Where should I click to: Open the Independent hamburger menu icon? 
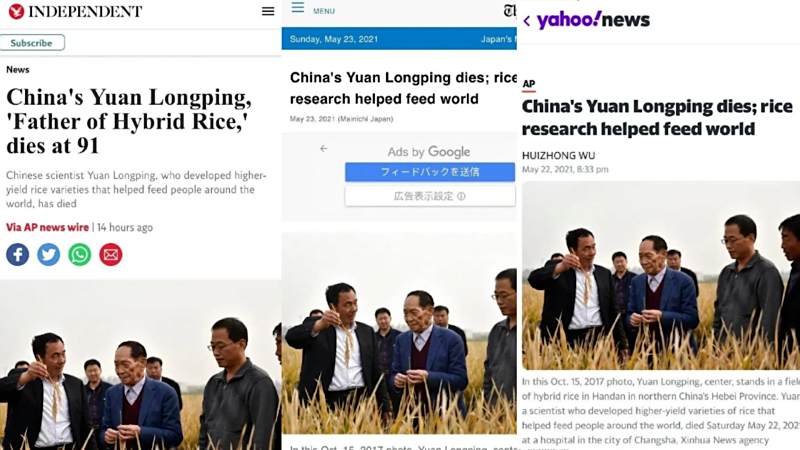(x=268, y=11)
